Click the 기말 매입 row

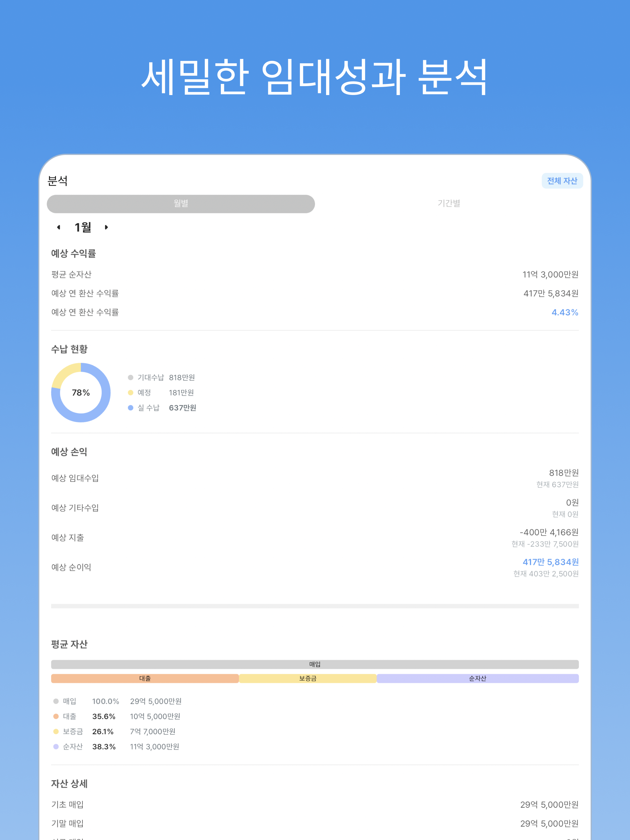coord(315,824)
